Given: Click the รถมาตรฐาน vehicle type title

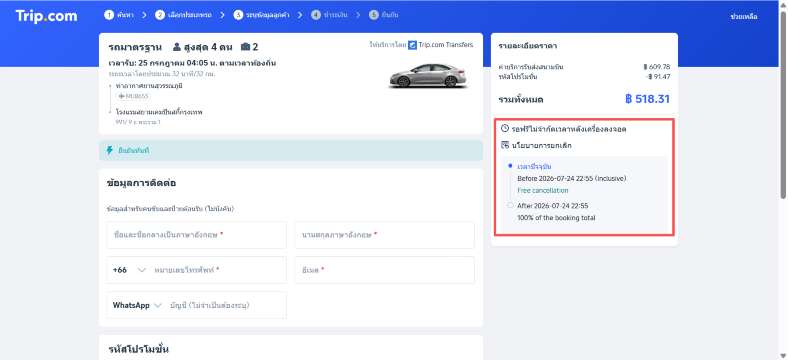Looking at the screenshot, I should pyautogui.click(x=135, y=47).
